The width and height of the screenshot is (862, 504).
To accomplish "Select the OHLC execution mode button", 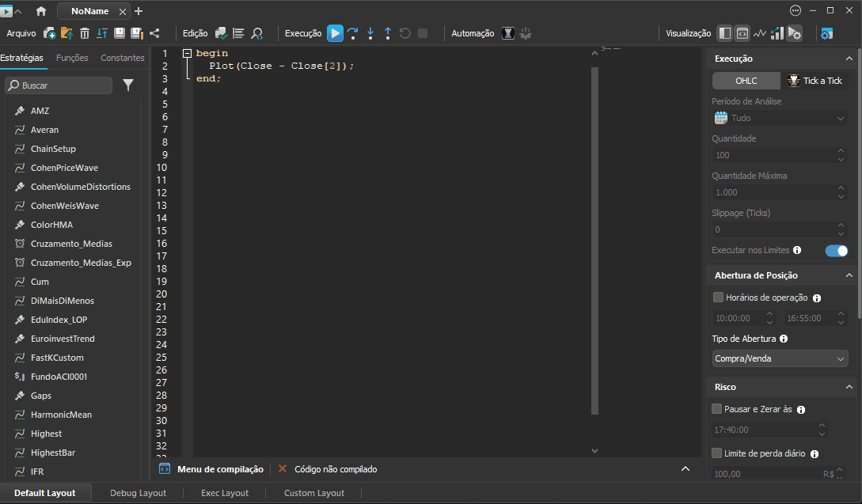I will click(746, 81).
